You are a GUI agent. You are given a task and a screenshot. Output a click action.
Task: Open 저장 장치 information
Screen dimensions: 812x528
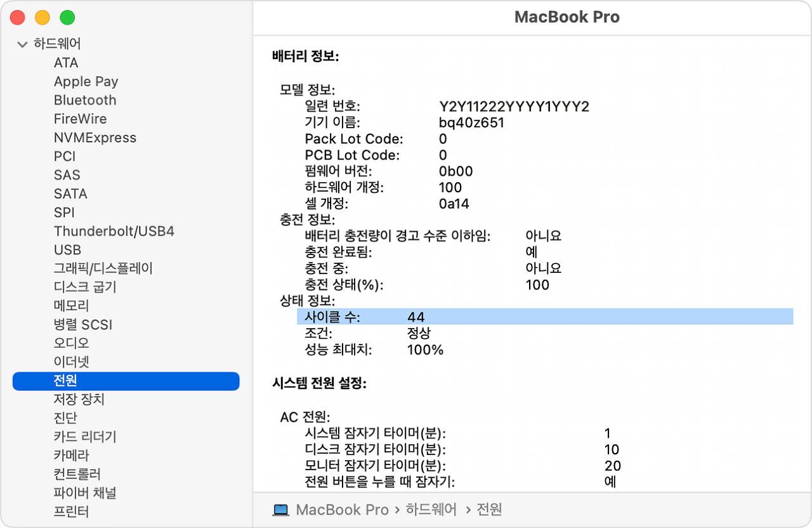tap(79, 399)
